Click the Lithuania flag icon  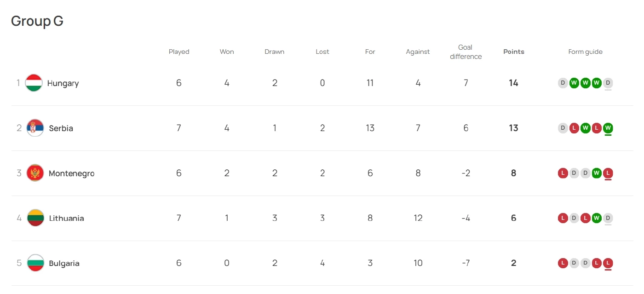point(35,218)
